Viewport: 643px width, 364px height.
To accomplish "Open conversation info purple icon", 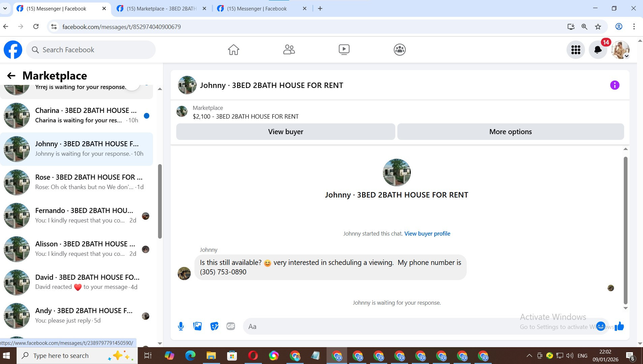I will tap(615, 85).
